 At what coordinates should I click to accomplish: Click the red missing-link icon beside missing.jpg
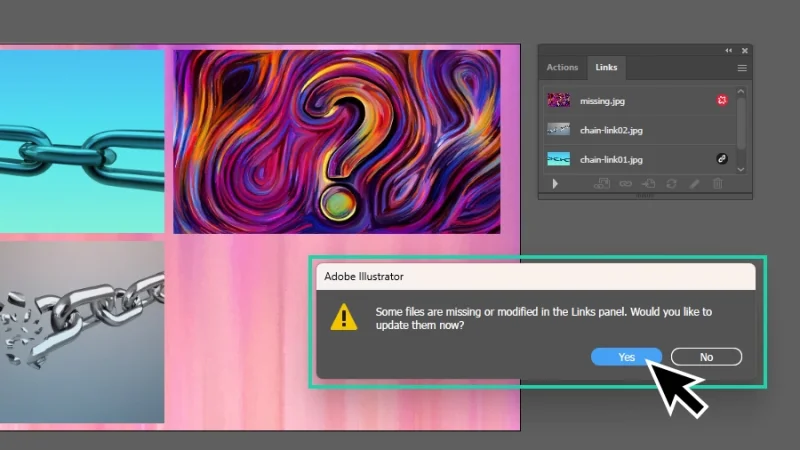click(721, 100)
